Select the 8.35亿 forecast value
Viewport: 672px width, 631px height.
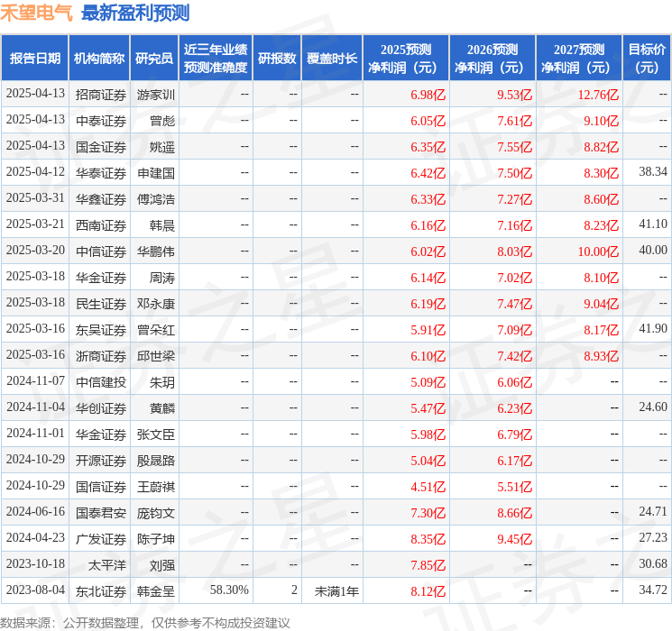point(428,539)
